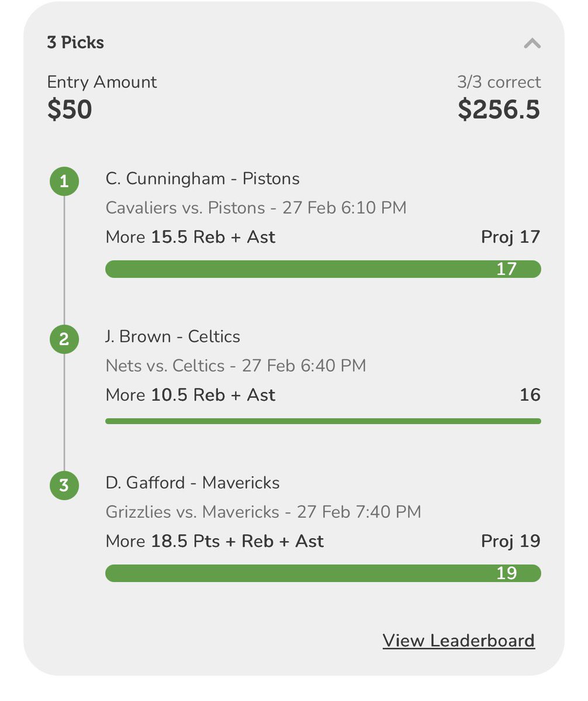The height and width of the screenshot is (701, 588).
Task: Click the J. Brown thin progress bar
Action: (323, 421)
